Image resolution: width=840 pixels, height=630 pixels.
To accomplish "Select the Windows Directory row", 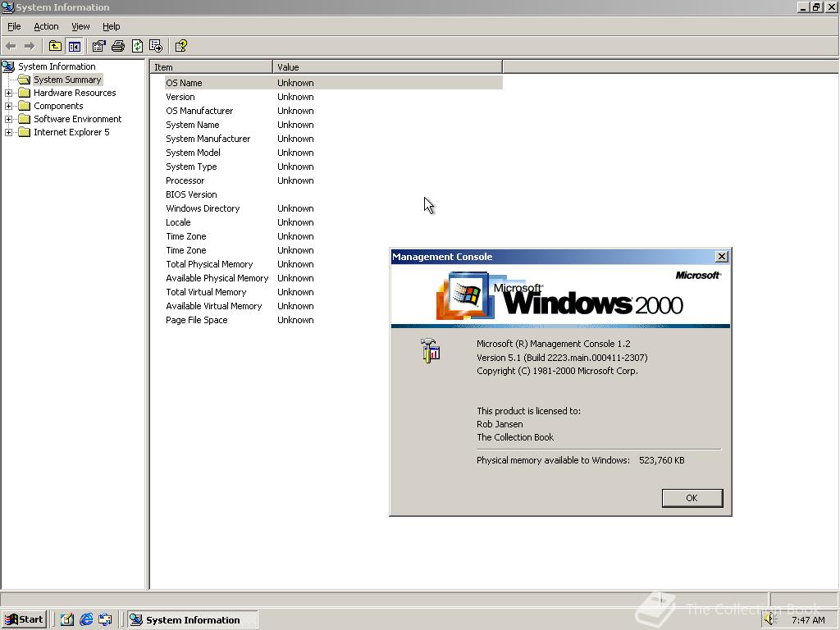I will [x=333, y=208].
